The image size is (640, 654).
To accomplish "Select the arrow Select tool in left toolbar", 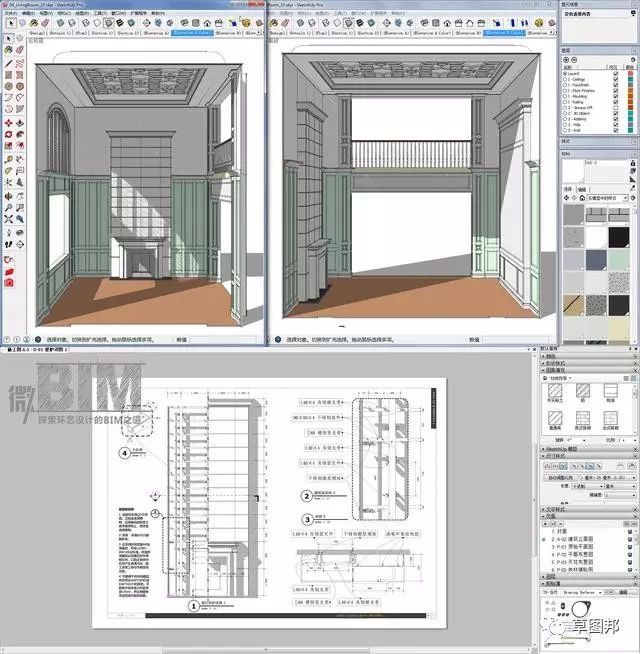I will point(9,40).
